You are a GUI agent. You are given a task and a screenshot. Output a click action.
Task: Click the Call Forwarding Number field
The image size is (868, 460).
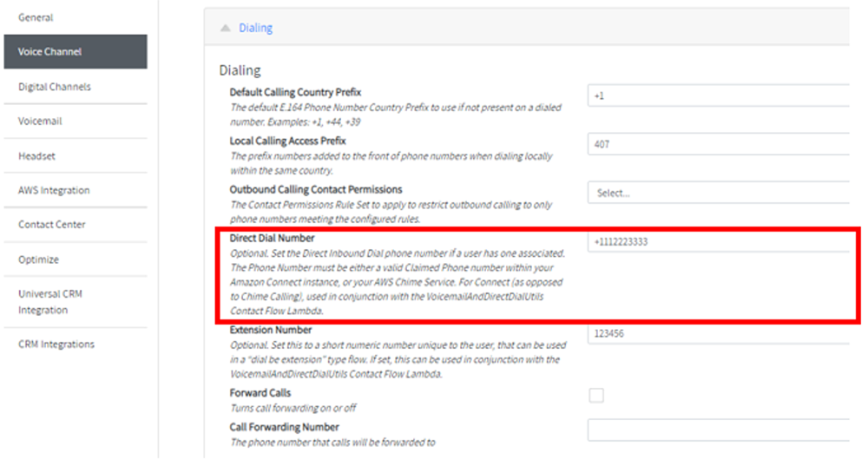pyautogui.click(x=719, y=430)
